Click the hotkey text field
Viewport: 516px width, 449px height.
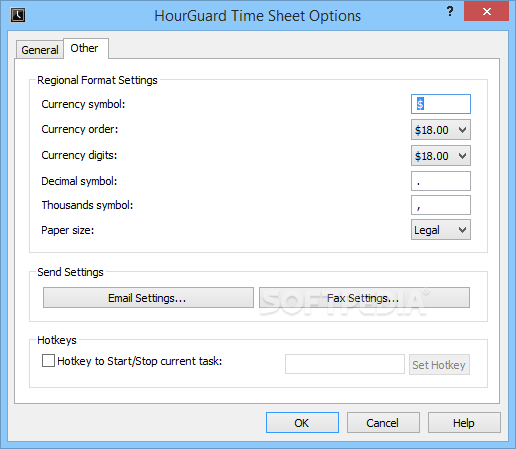(x=345, y=364)
